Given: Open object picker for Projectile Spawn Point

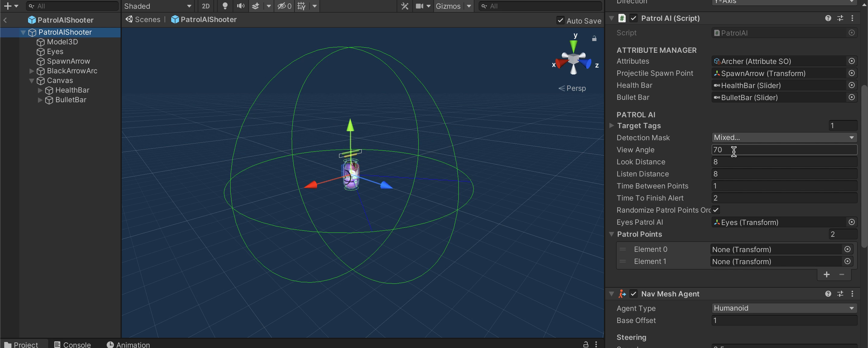Looking at the screenshot, I should click(851, 73).
